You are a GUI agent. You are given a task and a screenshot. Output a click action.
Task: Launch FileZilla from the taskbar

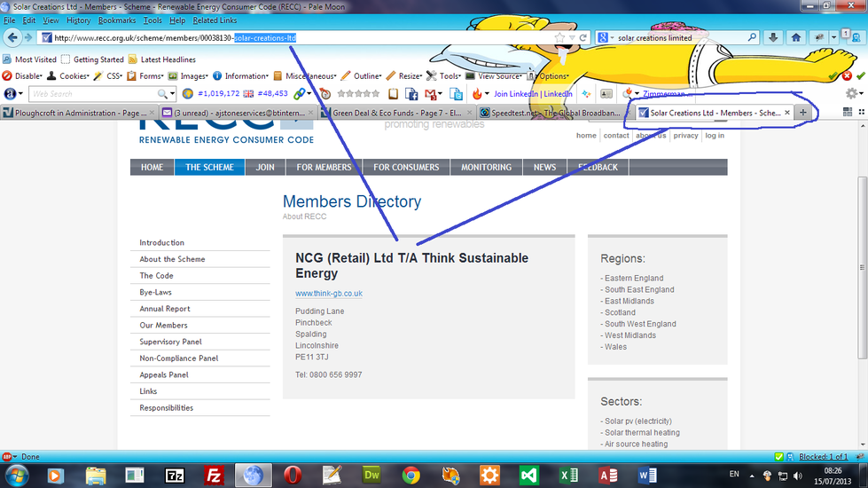(214, 476)
